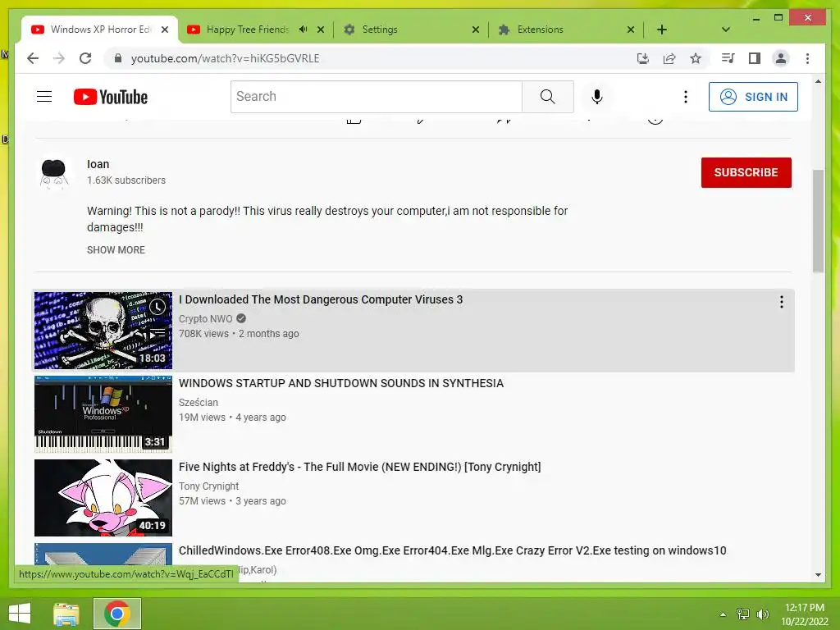Open Five Nights at Freddy's Full Movie title
Viewport: 840px width, 630px height.
click(x=359, y=467)
